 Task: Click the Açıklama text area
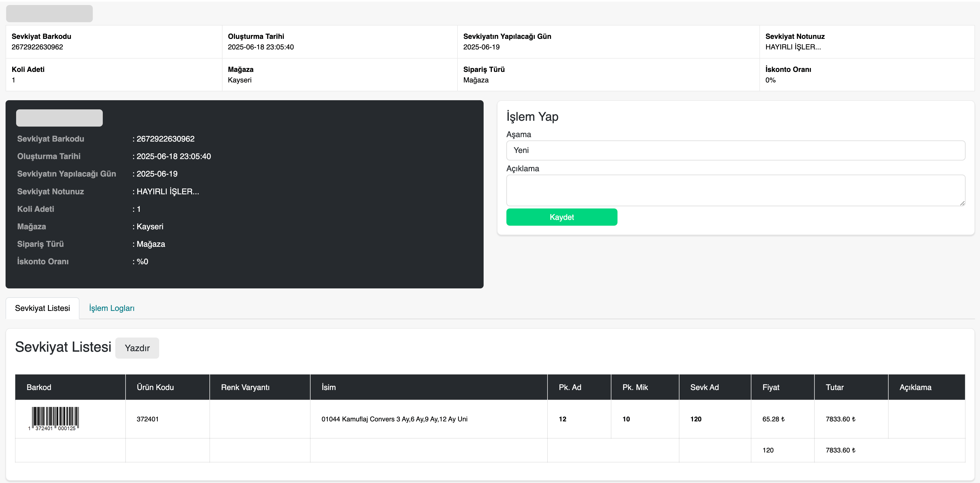(x=735, y=190)
